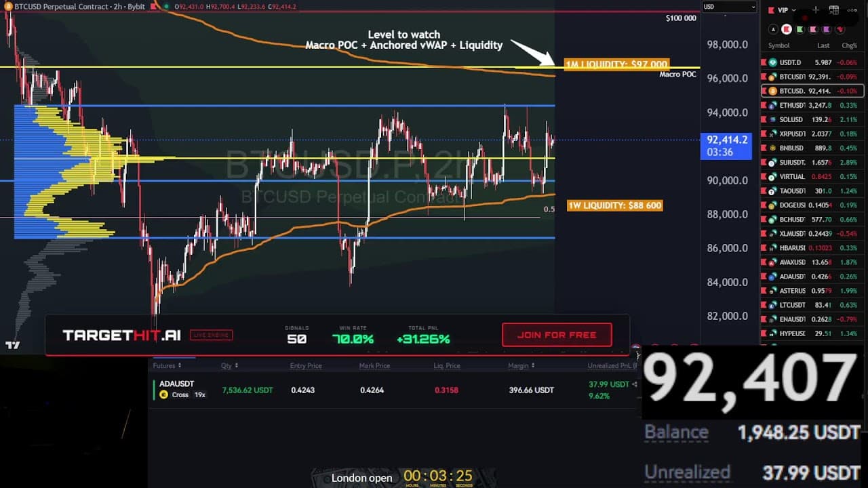This screenshot has width=868, height=488.
Task: Share the ADAUSDT unrealized PnL
Action: coord(635,384)
